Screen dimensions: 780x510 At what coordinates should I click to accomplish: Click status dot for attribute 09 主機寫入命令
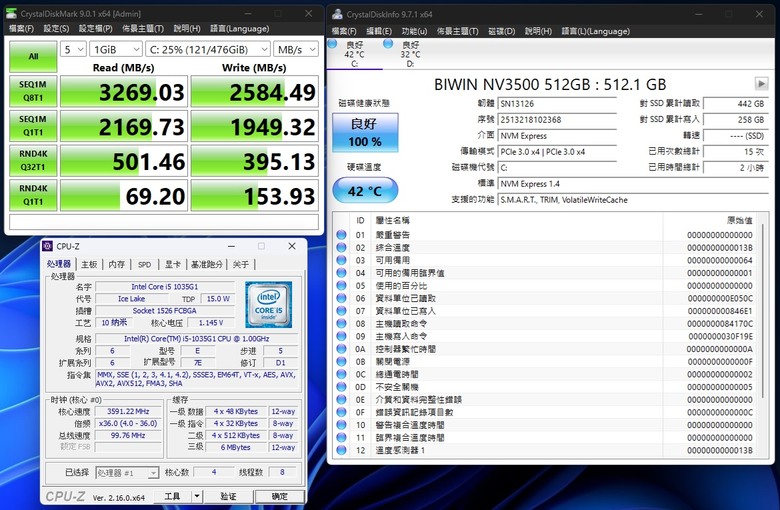point(341,336)
